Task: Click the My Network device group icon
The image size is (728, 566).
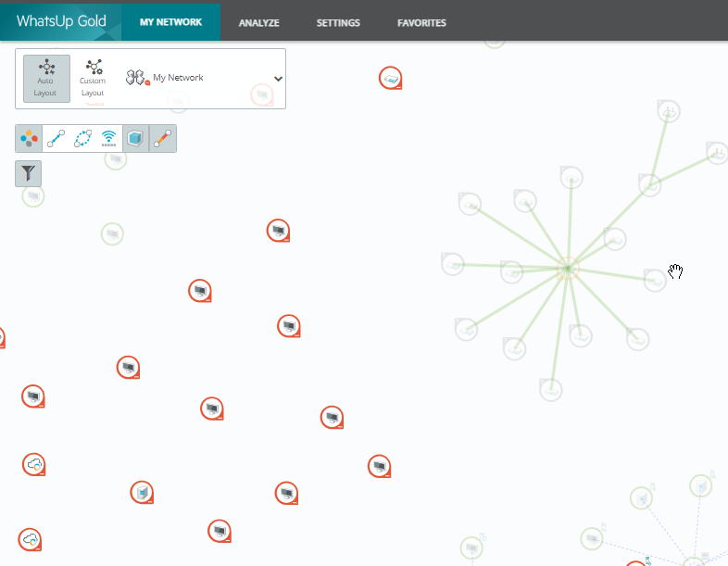Action: [137, 78]
